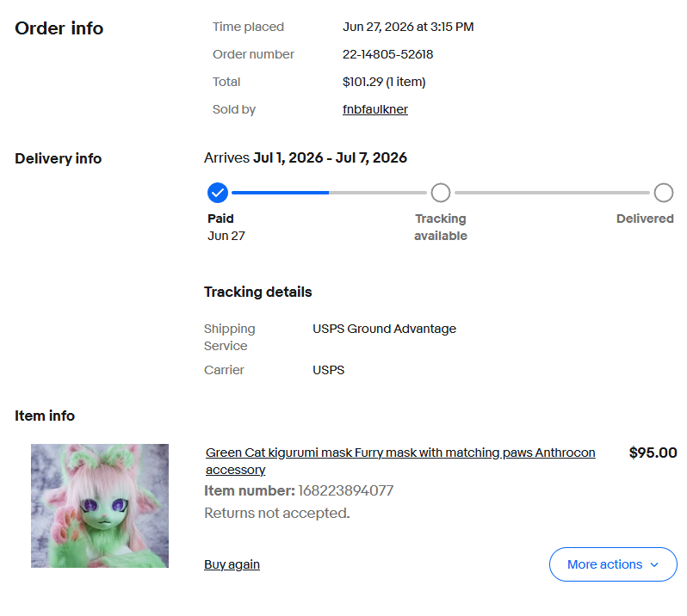Screen dimensions: 687x616
Task: Click the Returns not accepted text
Action: click(277, 513)
